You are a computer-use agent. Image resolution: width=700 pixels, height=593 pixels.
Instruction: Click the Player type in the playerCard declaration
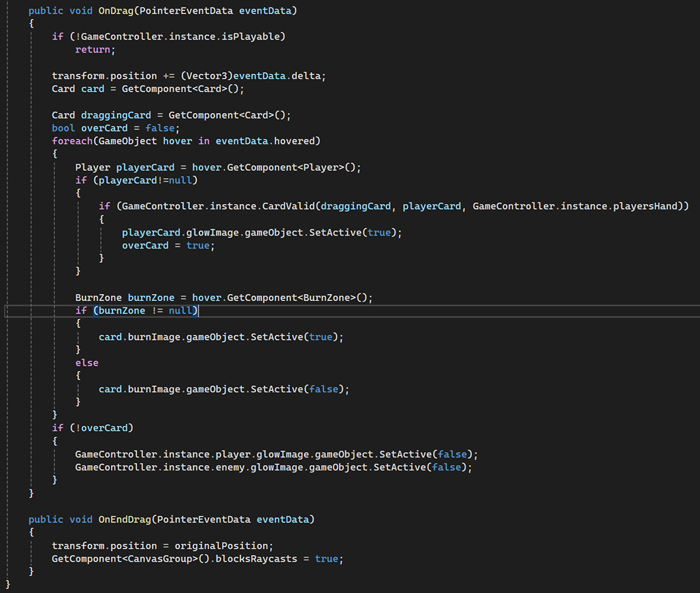click(93, 167)
